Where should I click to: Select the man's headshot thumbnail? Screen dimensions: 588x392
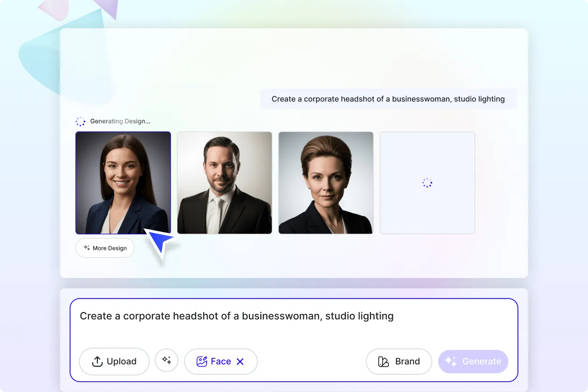point(224,182)
